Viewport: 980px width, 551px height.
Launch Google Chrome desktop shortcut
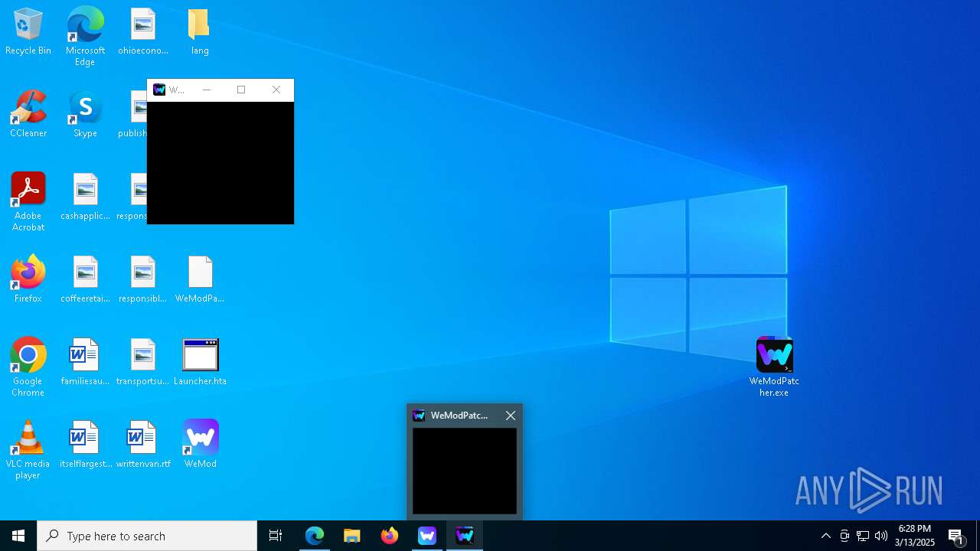28,367
